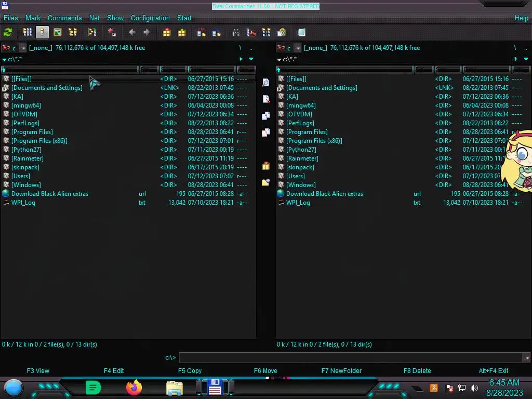The height and width of the screenshot is (399, 532).
Task: Click the View icon in the middle bar
Action: tap(265, 83)
